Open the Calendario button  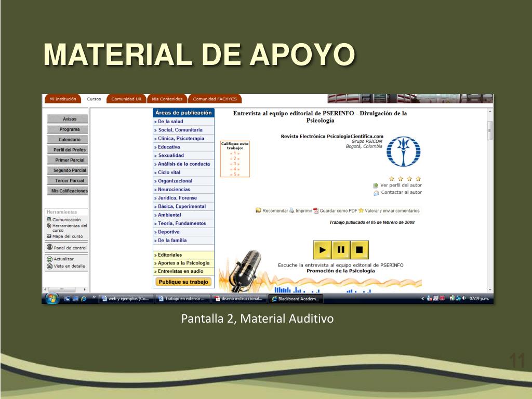click(x=67, y=139)
